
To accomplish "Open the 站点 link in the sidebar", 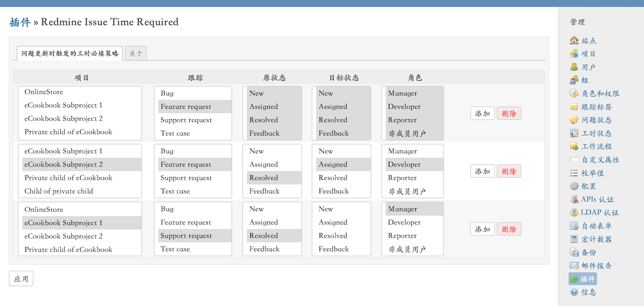I will (589, 40).
